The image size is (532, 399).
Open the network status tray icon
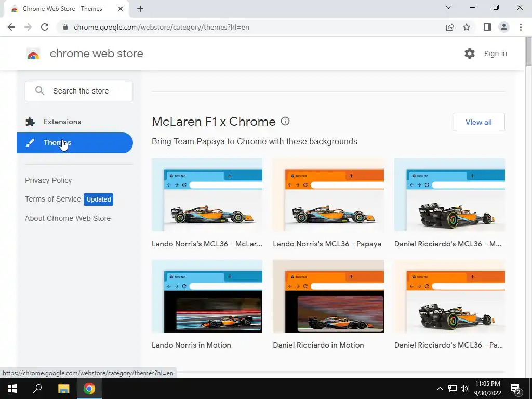point(453,389)
